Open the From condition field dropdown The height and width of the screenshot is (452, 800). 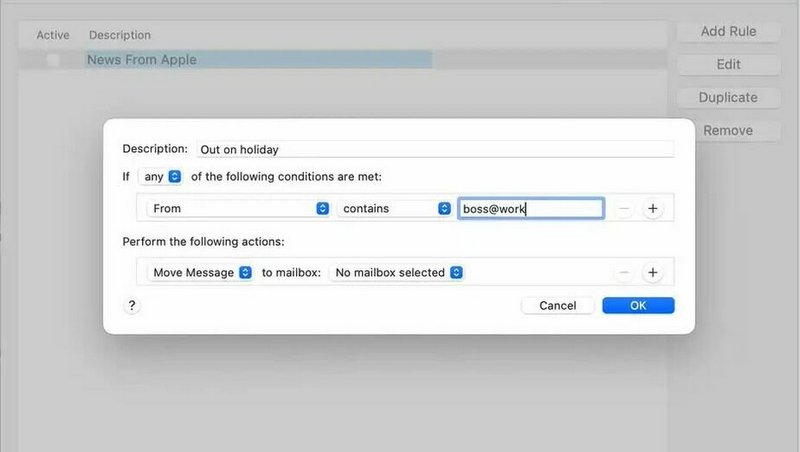[x=237, y=209]
